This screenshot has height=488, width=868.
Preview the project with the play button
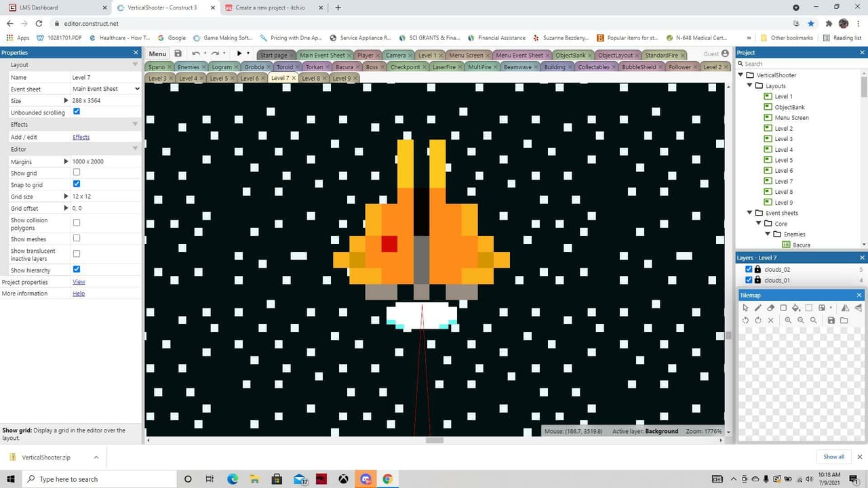click(x=239, y=54)
